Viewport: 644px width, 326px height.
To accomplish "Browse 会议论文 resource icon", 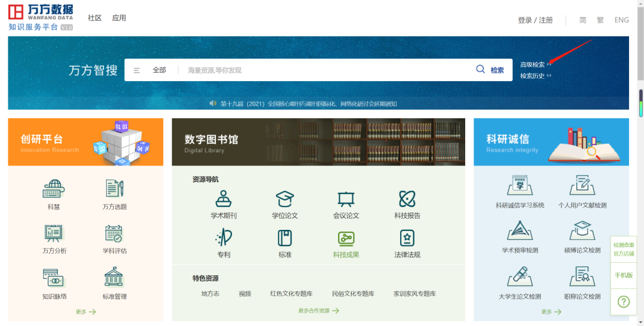I will [346, 199].
